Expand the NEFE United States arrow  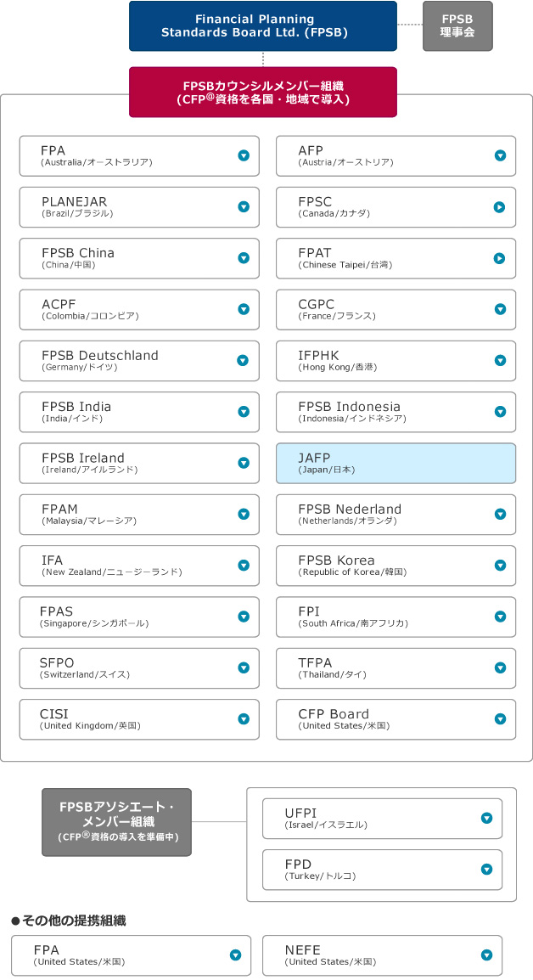pos(486,955)
